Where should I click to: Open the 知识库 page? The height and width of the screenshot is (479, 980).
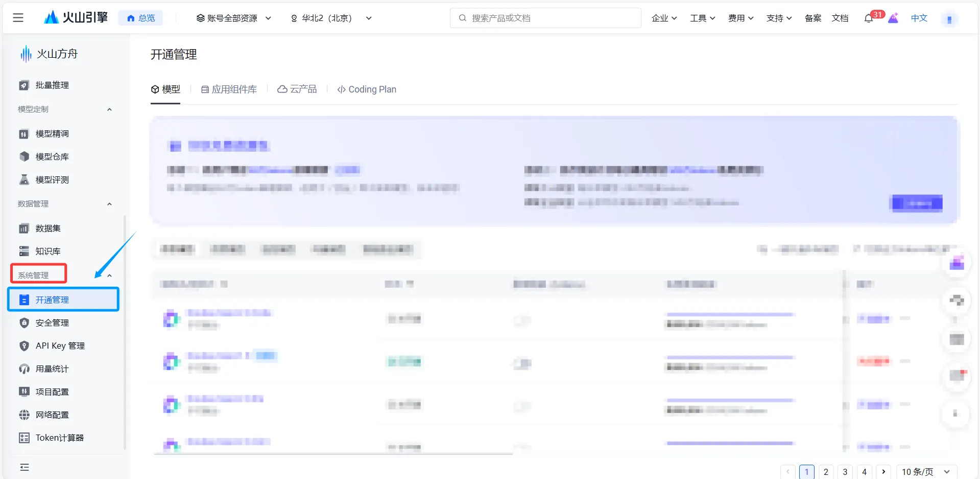tap(49, 251)
